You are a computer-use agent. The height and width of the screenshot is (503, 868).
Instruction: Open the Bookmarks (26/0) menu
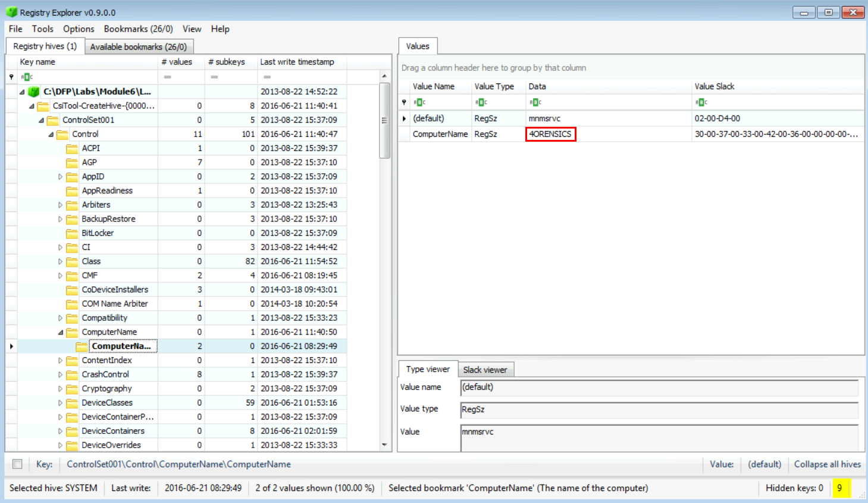tap(138, 29)
